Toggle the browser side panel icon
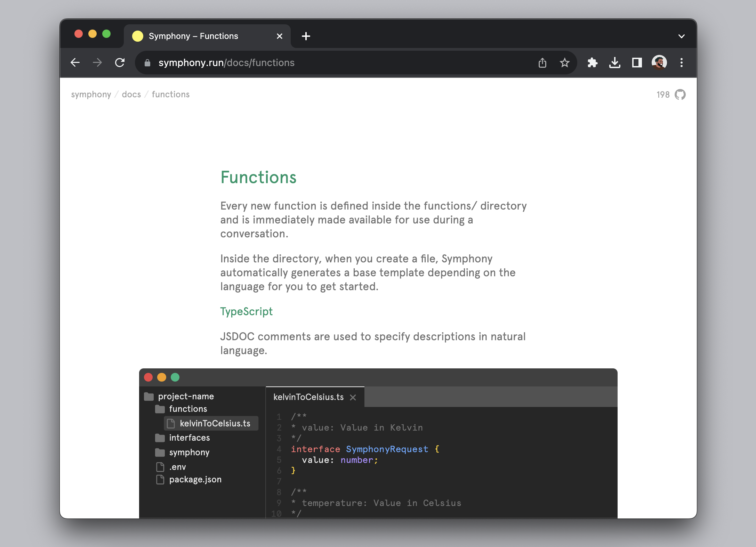Viewport: 756px width, 547px height. coord(637,63)
